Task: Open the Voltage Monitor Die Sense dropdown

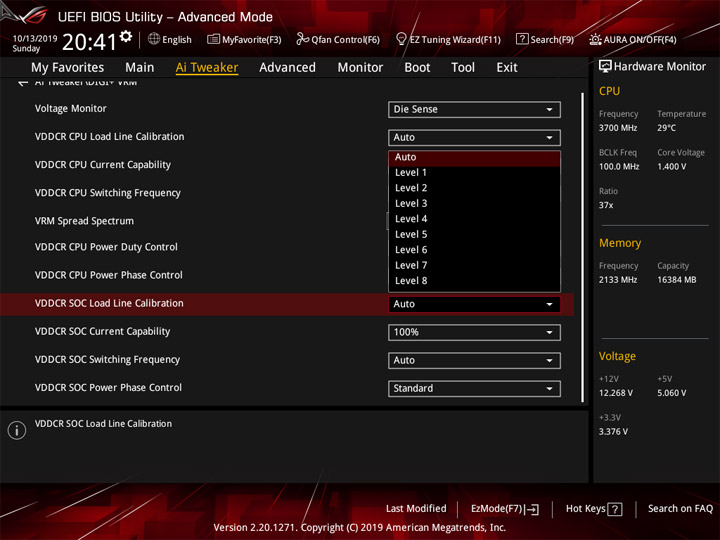Action: point(474,109)
